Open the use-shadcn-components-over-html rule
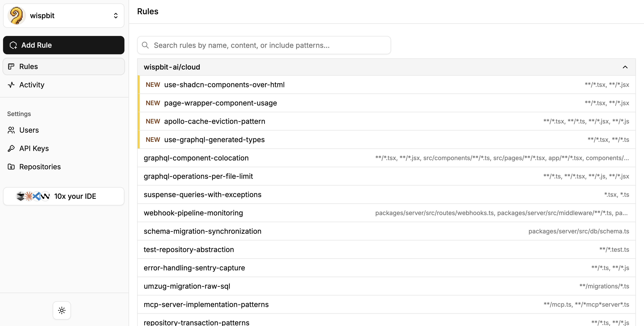644x326 pixels. (x=224, y=85)
